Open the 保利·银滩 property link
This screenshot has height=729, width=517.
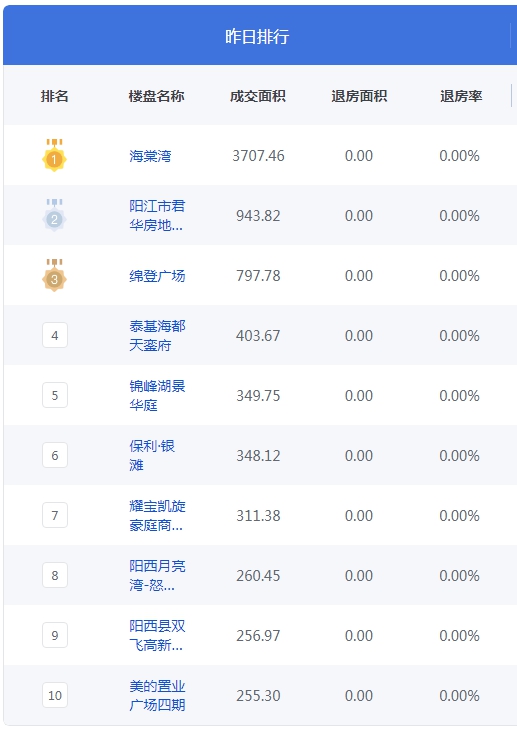pos(152,455)
